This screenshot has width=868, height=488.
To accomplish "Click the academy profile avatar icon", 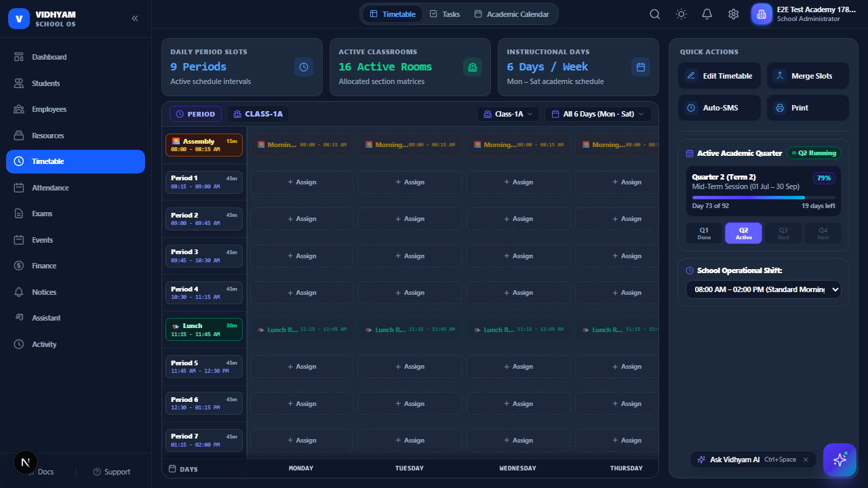I will pos(762,14).
